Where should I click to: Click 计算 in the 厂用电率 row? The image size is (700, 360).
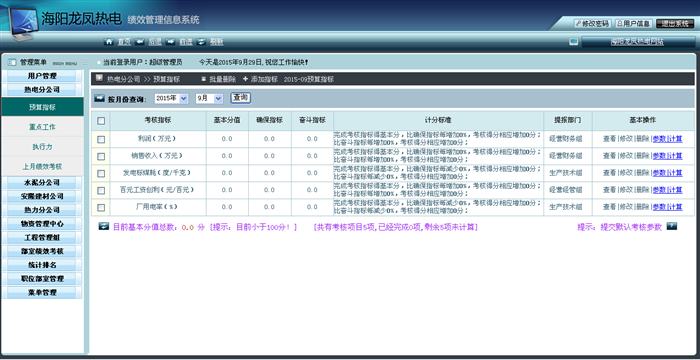click(676, 207)
